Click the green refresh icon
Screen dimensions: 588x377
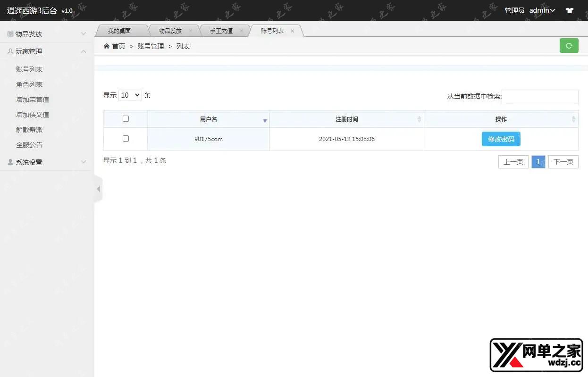coord(569,45)
